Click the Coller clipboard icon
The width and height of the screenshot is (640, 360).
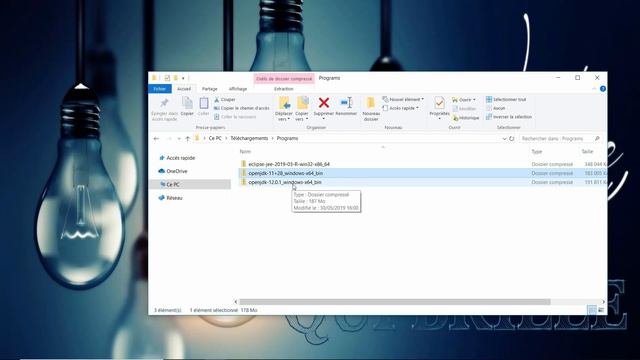(x=204, y=103)
